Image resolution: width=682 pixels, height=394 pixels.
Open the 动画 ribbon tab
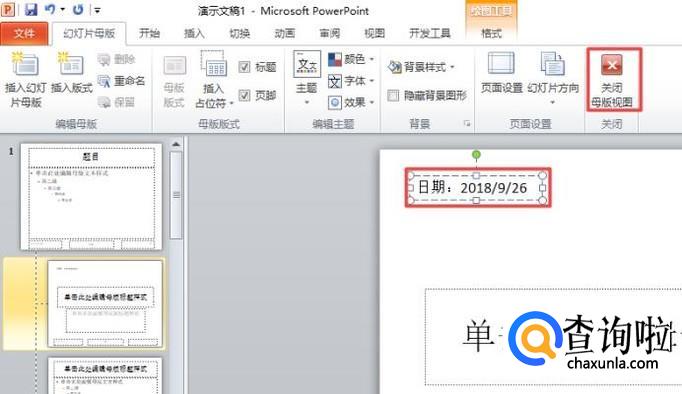tap(285, 33)
